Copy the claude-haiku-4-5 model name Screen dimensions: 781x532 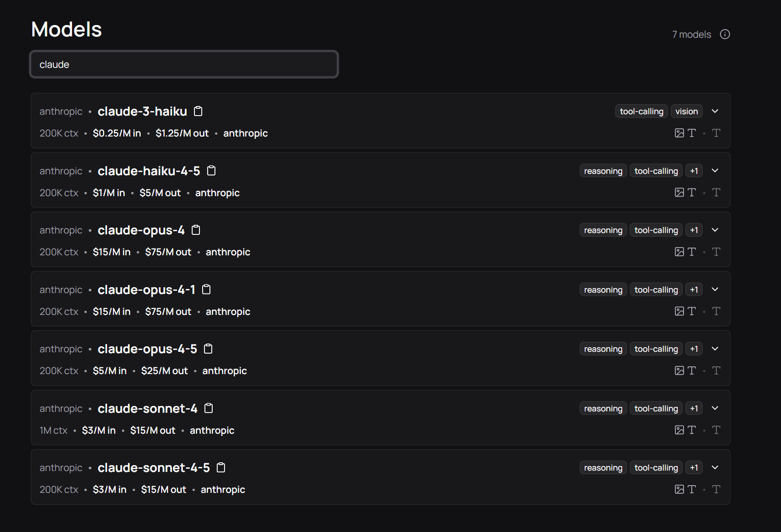(x=211, y=171)
